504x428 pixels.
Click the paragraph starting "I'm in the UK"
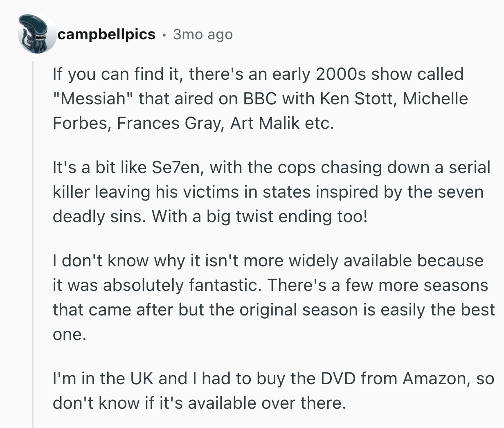pos(270,391)
